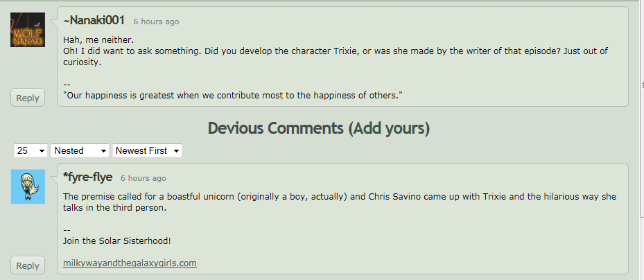Visit milkywayandthegalaxygirls.com link
The height and width of the screenshot is (280, 644).
(x=130, y=263)
